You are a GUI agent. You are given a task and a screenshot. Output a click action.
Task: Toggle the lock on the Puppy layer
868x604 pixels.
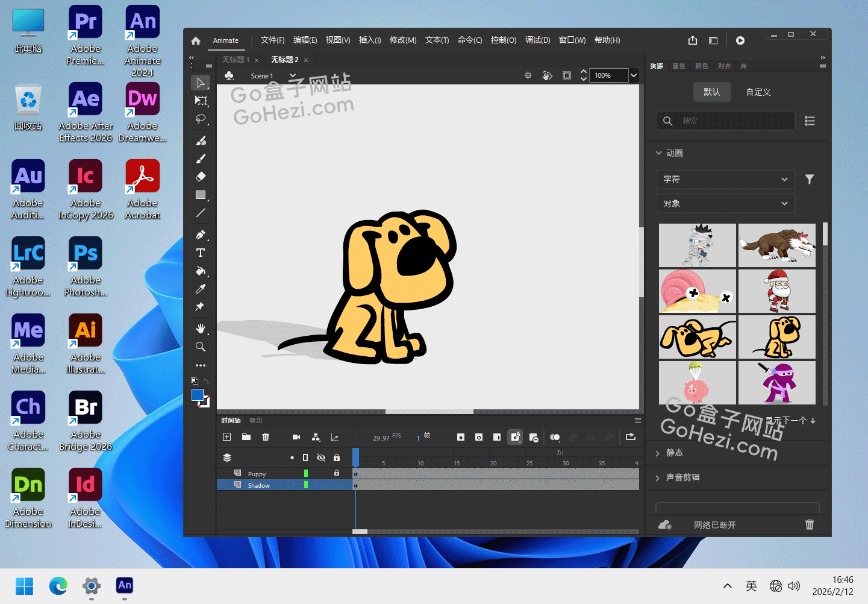click(x=337, y=473)
